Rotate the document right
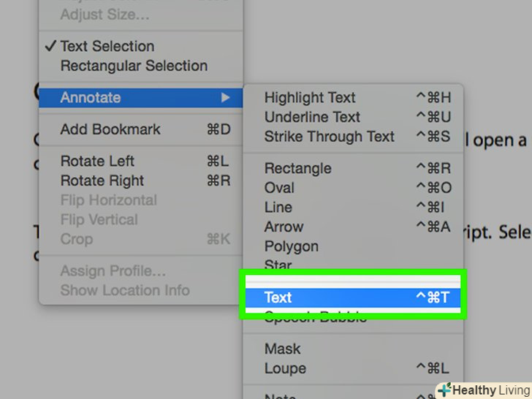This screenshot has height=399, width=532. coord(102,180)
